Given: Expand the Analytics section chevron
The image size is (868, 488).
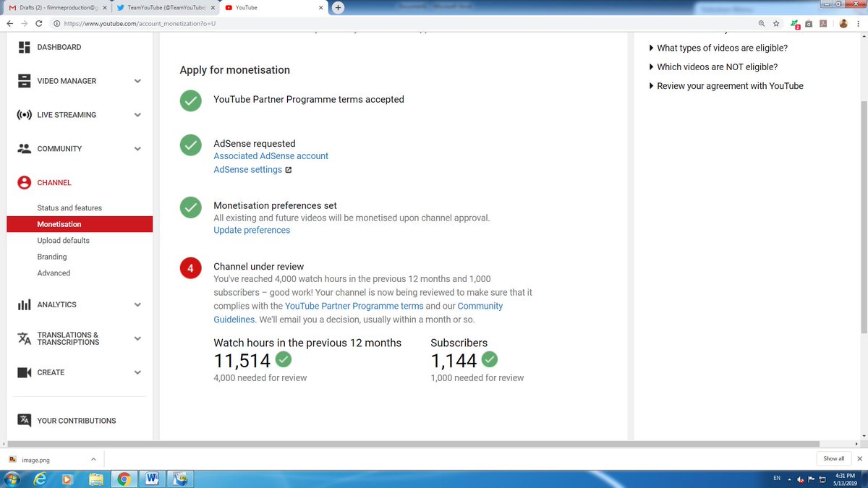Looking at the screenshot, I should point(137,304).
